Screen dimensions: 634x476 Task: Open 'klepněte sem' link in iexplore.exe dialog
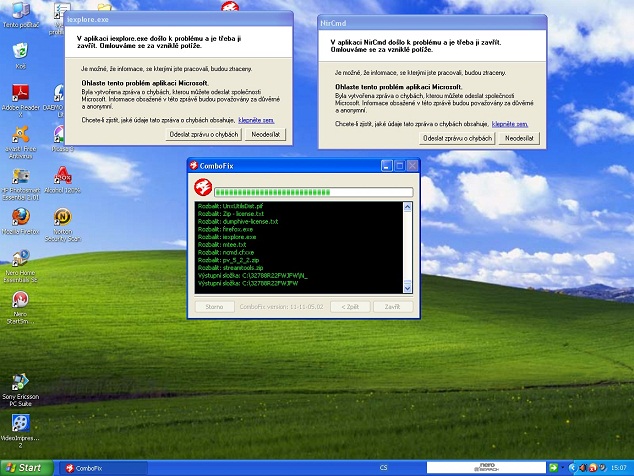tap(256, 120)
